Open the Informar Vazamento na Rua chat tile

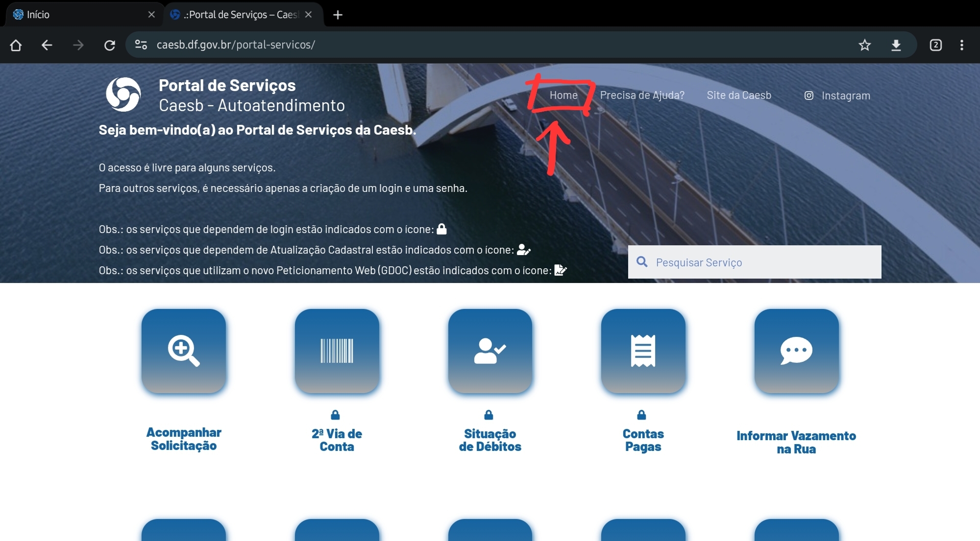(x=797, y=351)
